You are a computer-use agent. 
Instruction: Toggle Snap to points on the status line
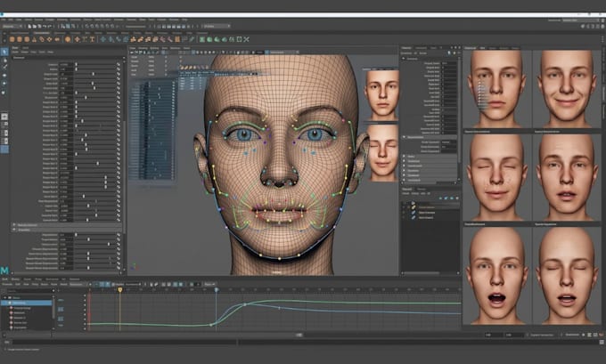[x=97, y=26]
